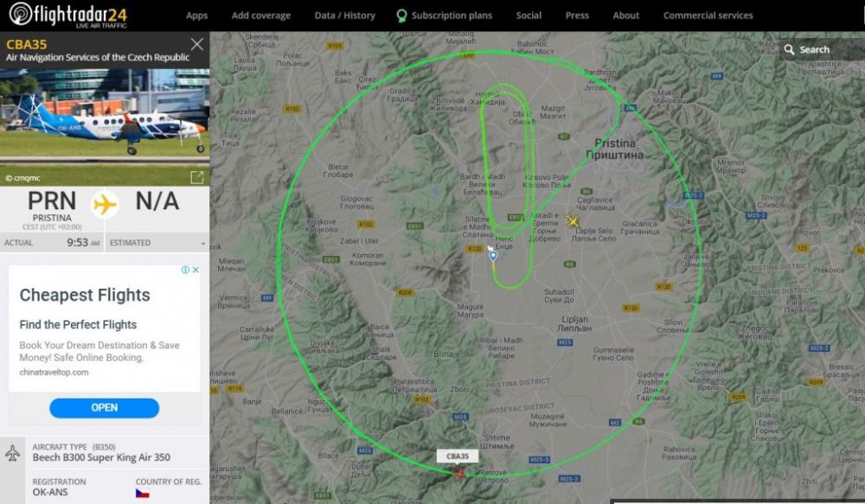This screenshot has height=504, width=865.
Task: Click the Press link
Action: click(577, 16)
